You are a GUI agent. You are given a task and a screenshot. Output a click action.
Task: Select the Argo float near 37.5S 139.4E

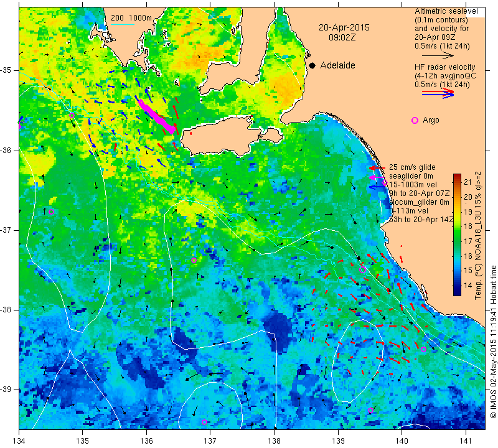pyautogui.click(x=362, y=270)
